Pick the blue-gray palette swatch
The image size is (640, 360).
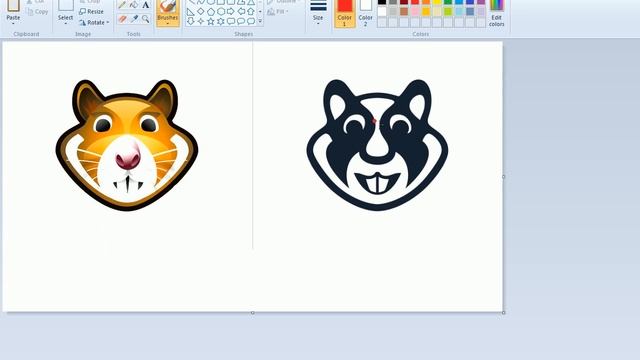coord(470,11)
